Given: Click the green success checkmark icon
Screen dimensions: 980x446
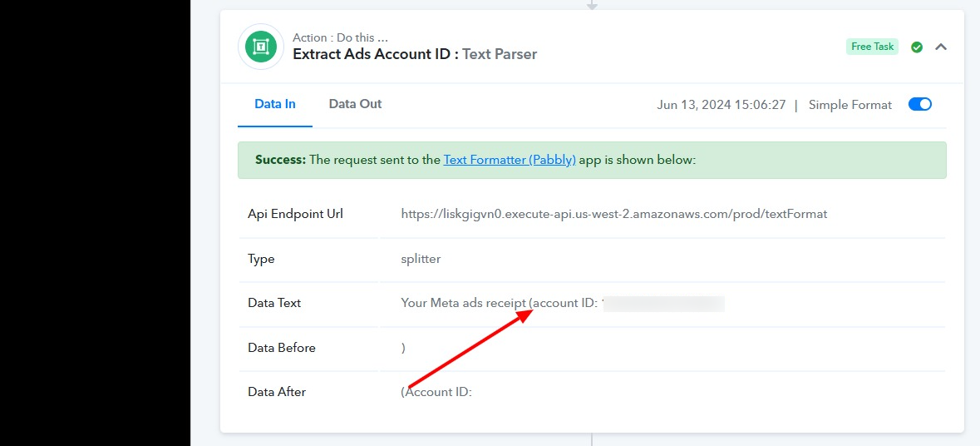Looking at the screenshot, I should [917, 47].
